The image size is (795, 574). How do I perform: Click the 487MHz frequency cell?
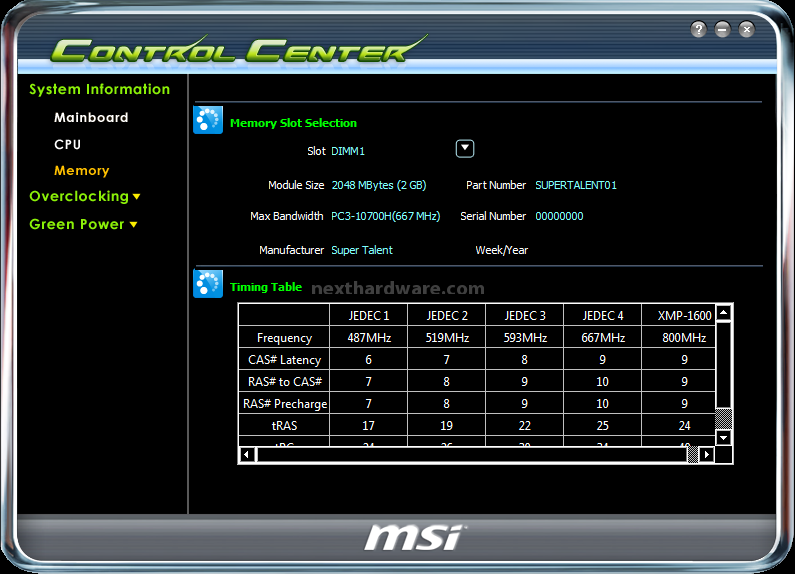pyautogui.click(x=369, y=338)
